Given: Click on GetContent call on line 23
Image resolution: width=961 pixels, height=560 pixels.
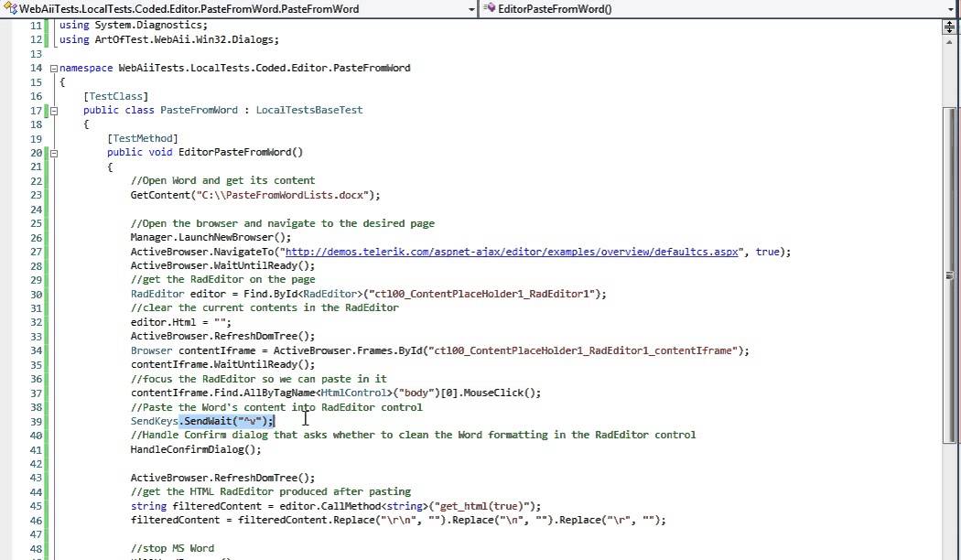Looking at the screenshot, I should click(255, 196).
